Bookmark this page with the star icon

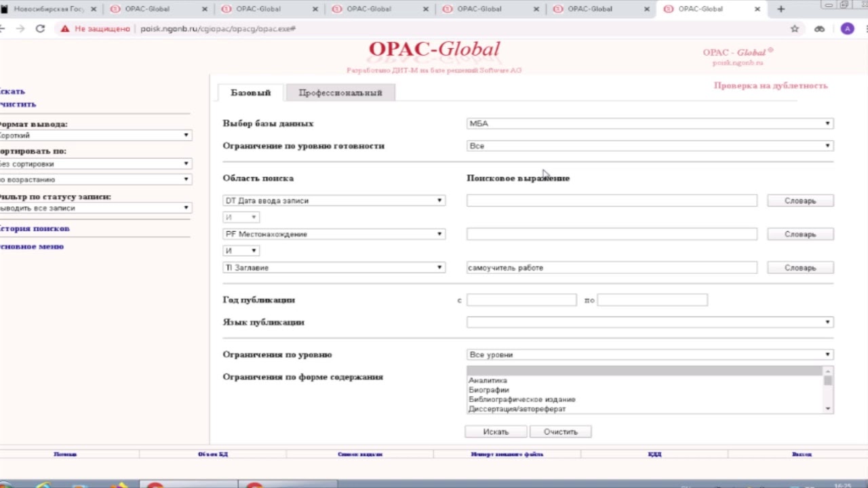pyautogui.click(x=795, y=28)
